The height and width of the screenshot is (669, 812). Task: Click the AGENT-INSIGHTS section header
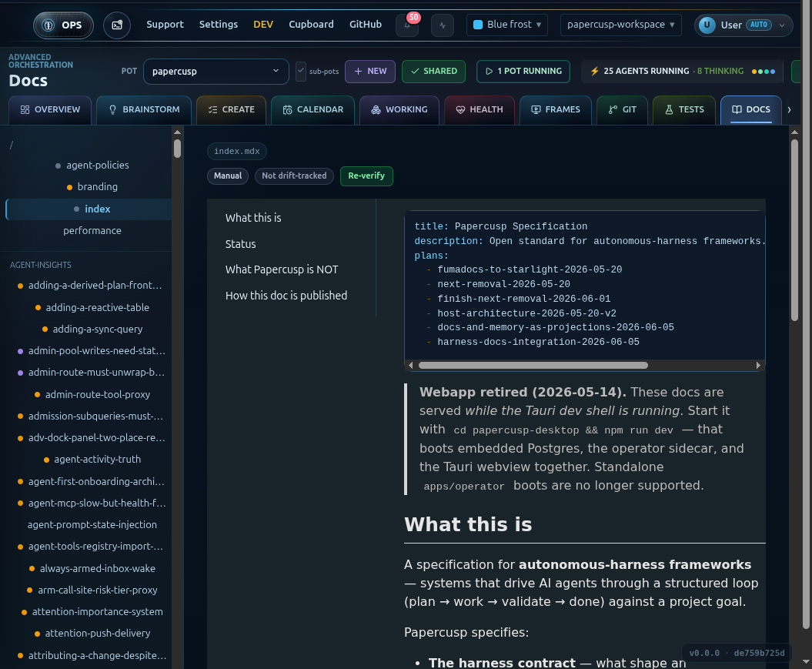point(40,265)
